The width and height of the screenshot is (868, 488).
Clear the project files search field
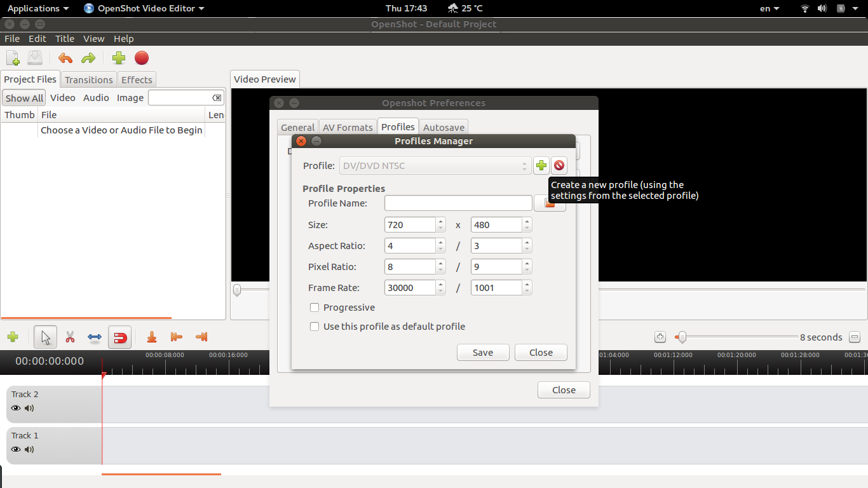217,98
